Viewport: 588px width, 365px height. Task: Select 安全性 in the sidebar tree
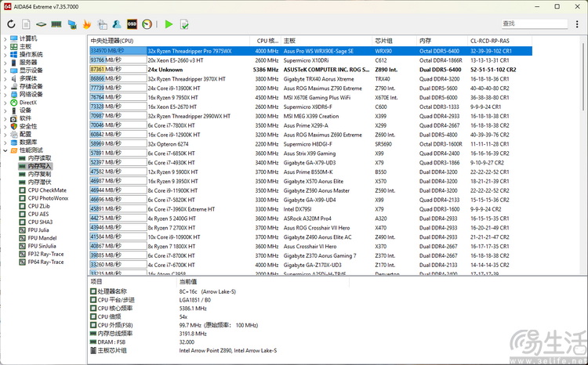point(27,126)
